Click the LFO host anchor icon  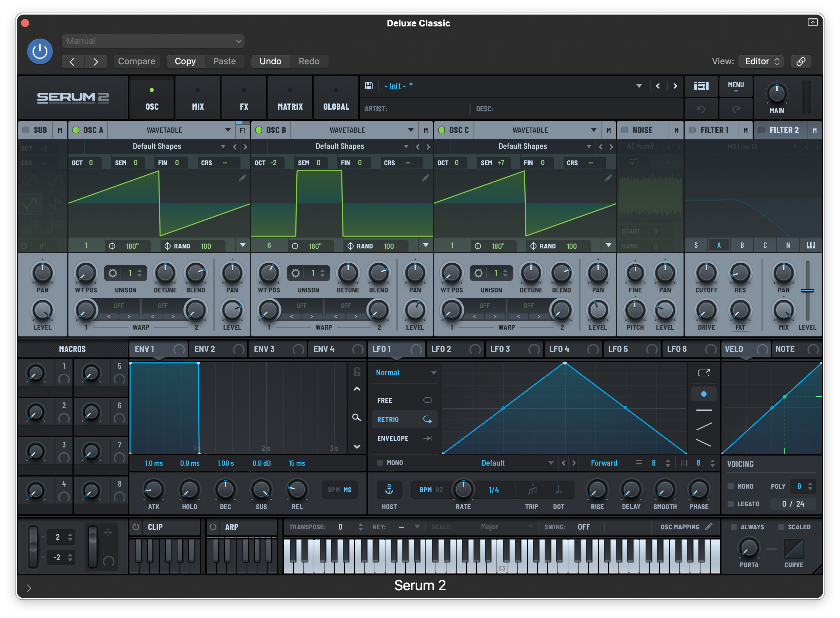(x=389, y=490)
